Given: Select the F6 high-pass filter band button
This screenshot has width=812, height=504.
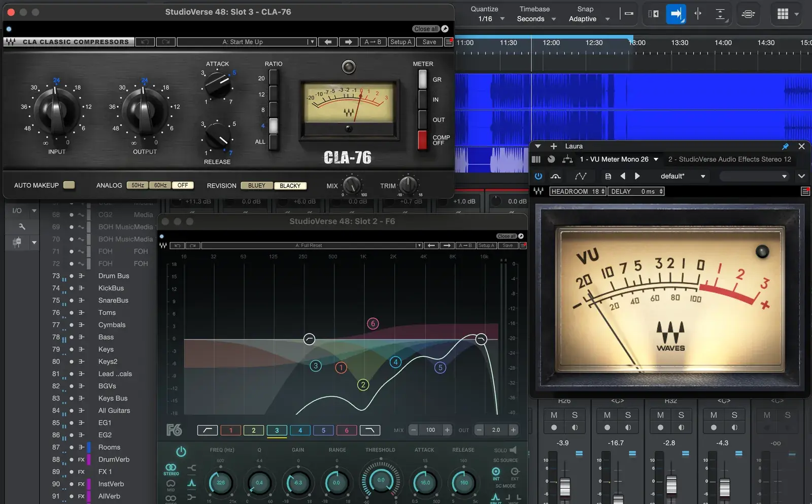Looking at the screenshot, I should 207,430.
